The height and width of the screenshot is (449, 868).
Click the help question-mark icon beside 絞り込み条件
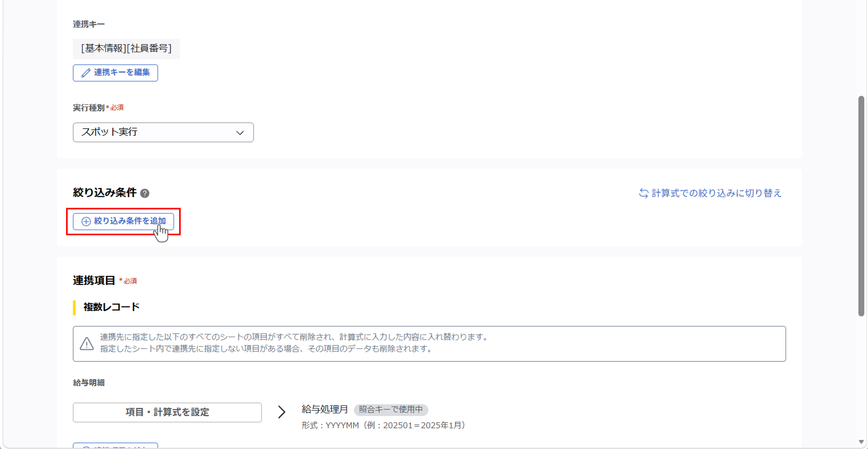click(145, 193)
